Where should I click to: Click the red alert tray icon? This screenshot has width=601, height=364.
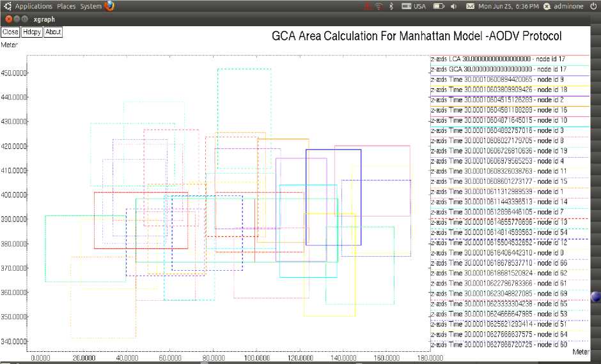point(368,6)
